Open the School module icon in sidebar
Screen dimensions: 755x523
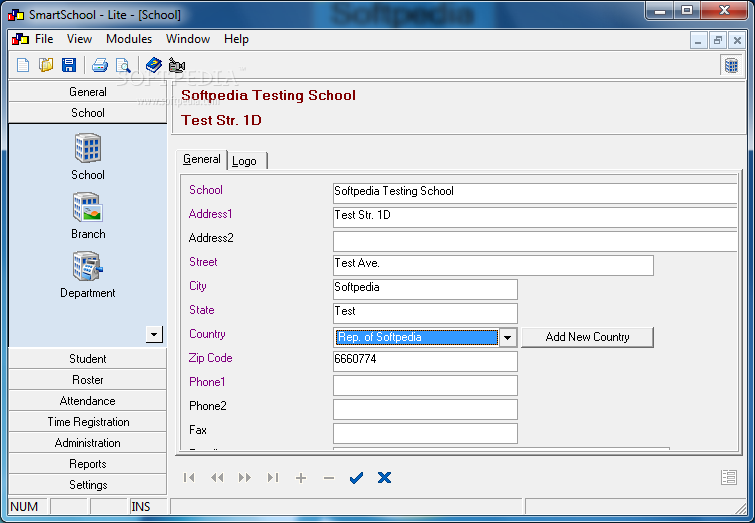[88, 157]
